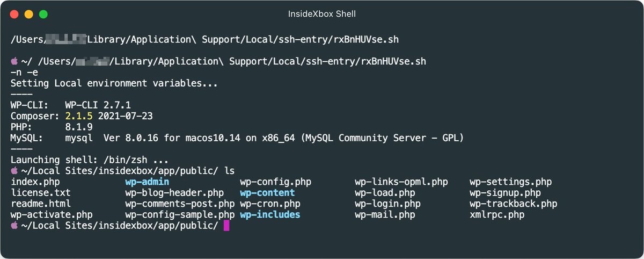Click the xmlrpc.php file name

coord(497,214)
